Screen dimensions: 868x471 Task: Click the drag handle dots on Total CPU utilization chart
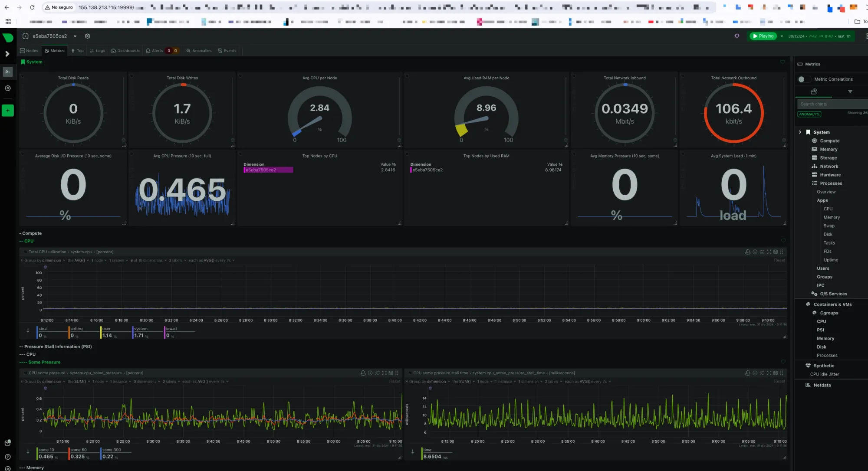pyautogui.click(x=782, y=252)
